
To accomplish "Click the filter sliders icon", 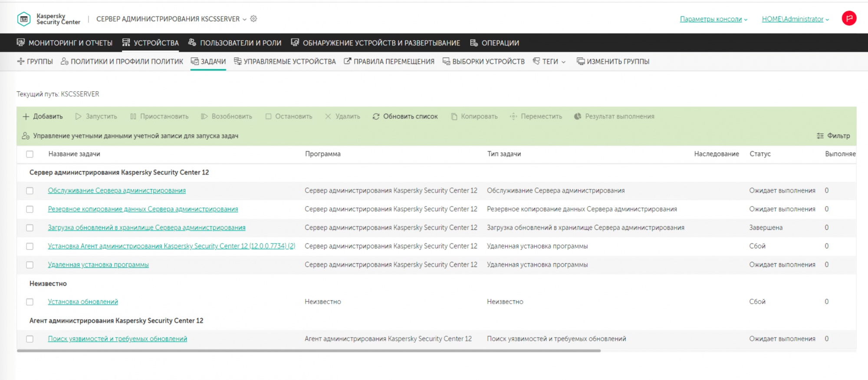I will coord(820,136).
